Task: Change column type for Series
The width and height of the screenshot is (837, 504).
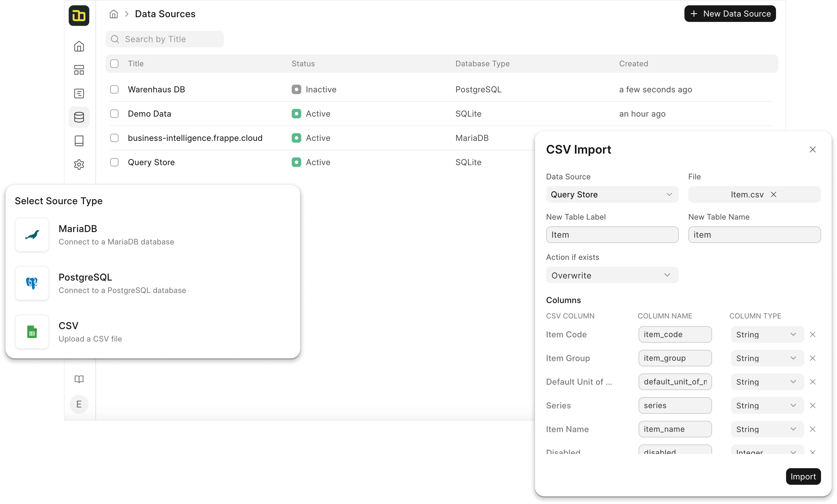Action: (767, 405)
